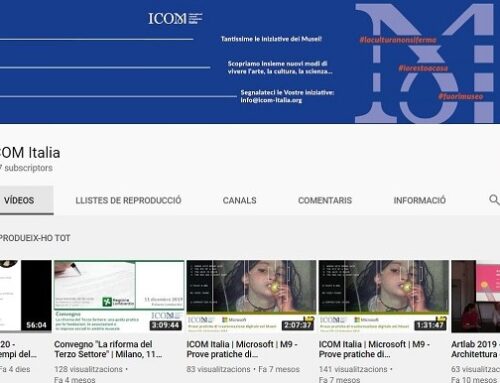Switch to LLISTES DE REPRODUCCIÓ tab
This screenshot has height=383, width=500.
(128, 200)
